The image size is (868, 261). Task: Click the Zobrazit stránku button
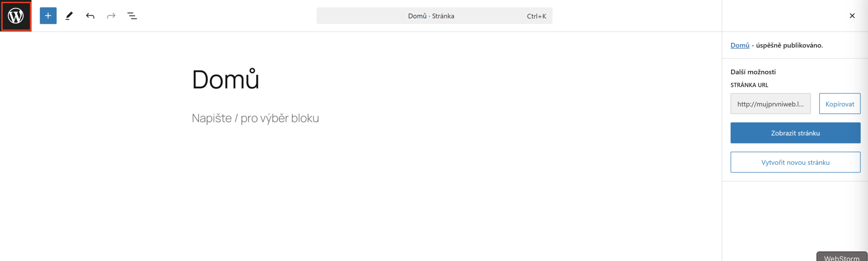[x=795, y=133]
